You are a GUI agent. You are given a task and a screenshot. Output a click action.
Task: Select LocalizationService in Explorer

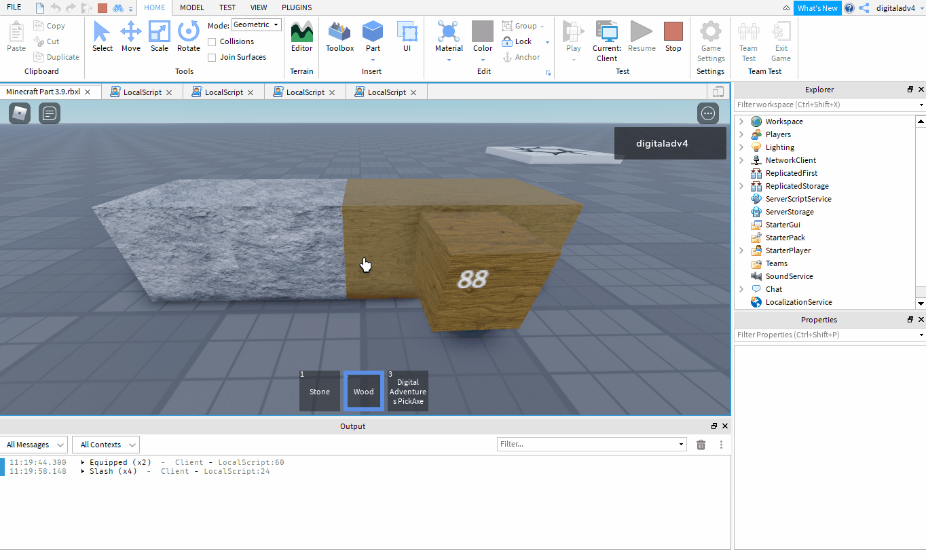pyautogui.click(x=798, y=302)
